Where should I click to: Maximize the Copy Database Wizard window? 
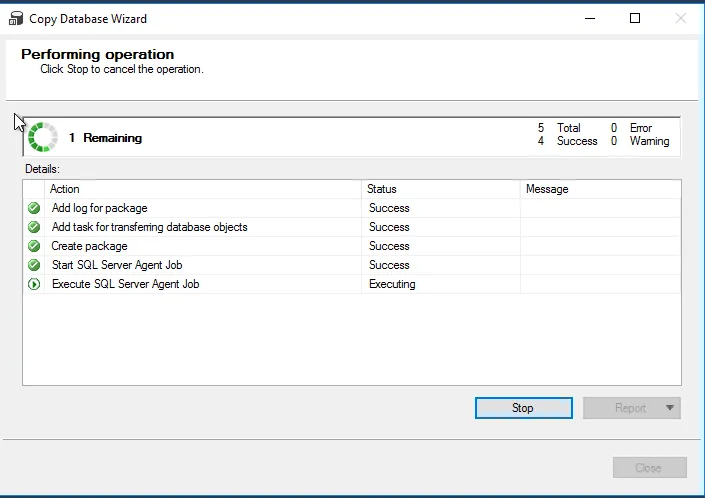tap(634, 18)
